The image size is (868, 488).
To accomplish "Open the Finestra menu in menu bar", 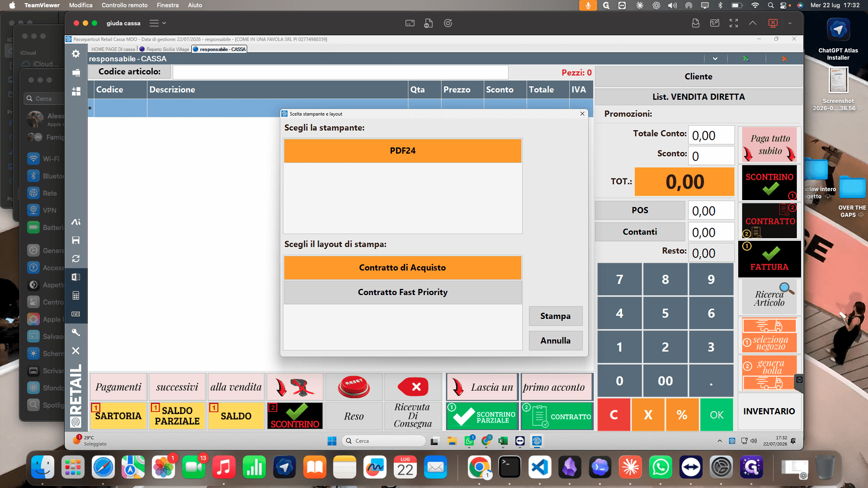I will [168, 5].
